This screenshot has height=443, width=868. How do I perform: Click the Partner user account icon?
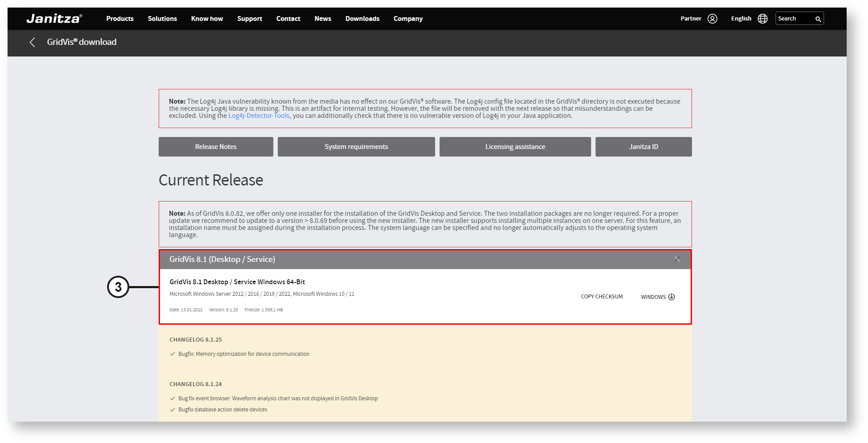[712, 19]
